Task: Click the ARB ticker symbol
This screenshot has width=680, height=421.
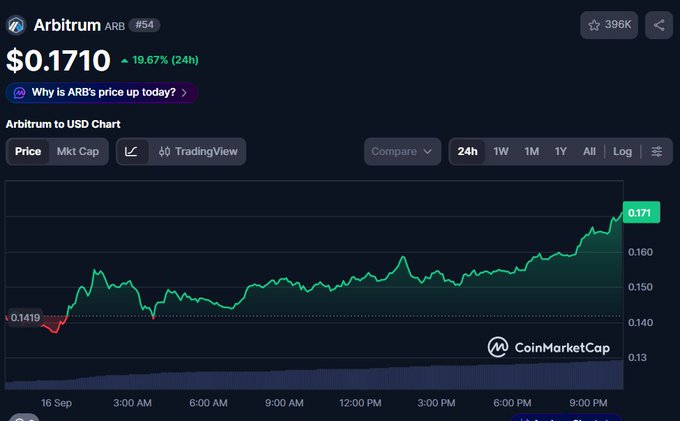Action: click(115, 26)
